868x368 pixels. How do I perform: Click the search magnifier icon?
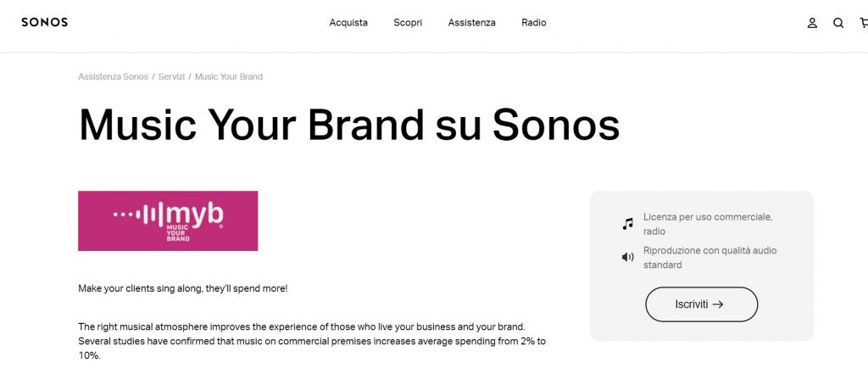coord(838,23)
